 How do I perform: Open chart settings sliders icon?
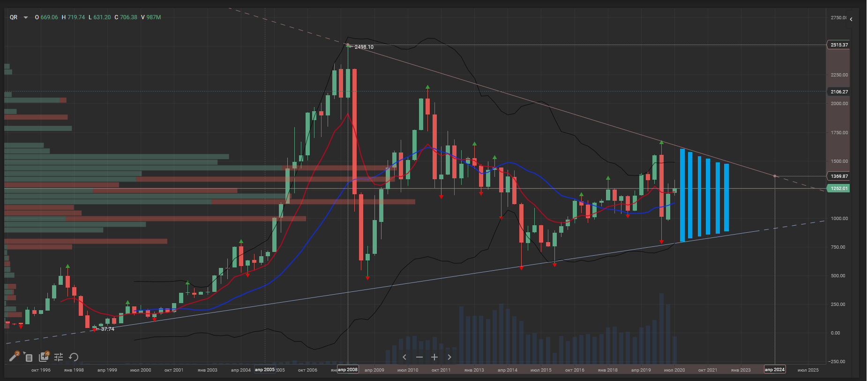[x=59, y=358]
